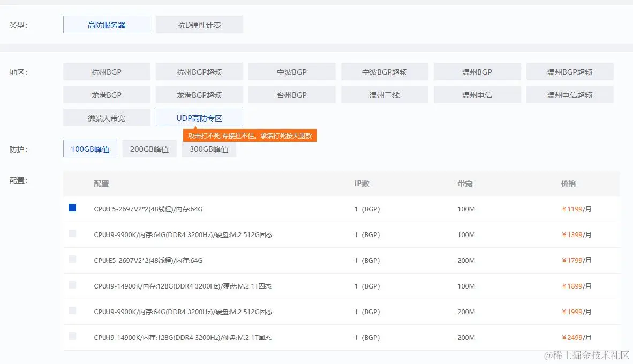Image resolution: width=633 pixels, height=364 pixels.
Task: Pick the 台州BGP region button
Action: point(292,95)
